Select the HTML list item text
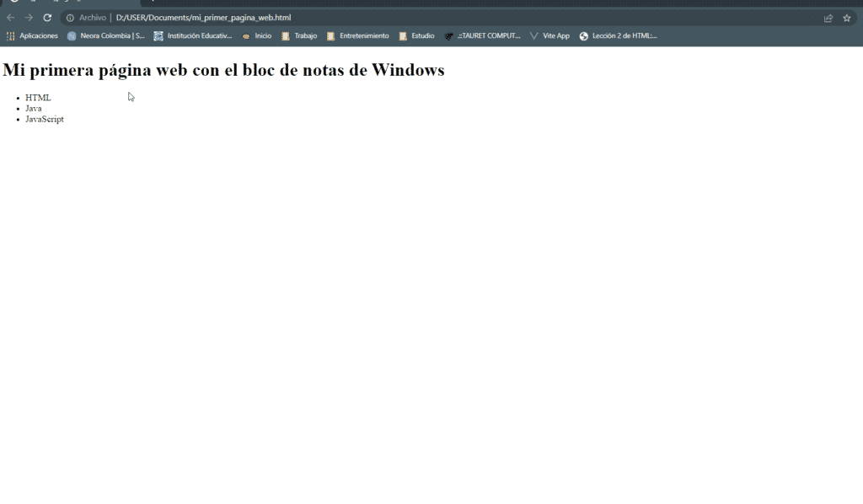This screenshot has height=504, width=863. (x=37, y=97)
